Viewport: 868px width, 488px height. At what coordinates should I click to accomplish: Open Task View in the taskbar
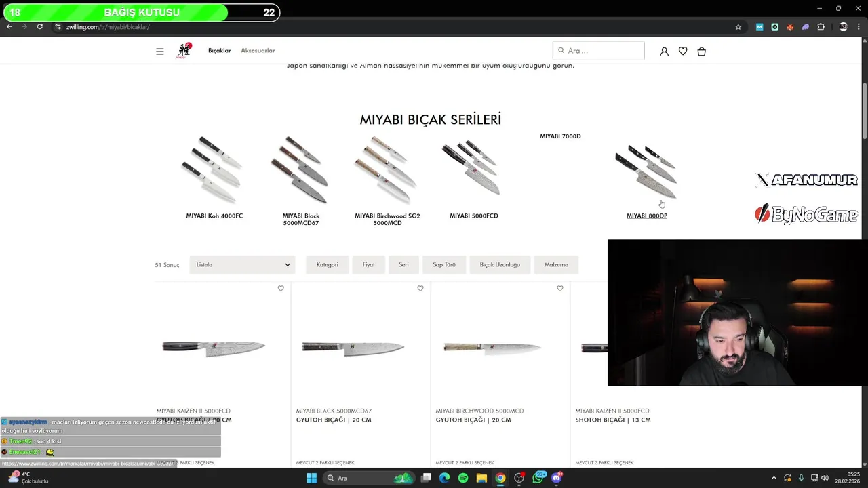tap(426, 478)
